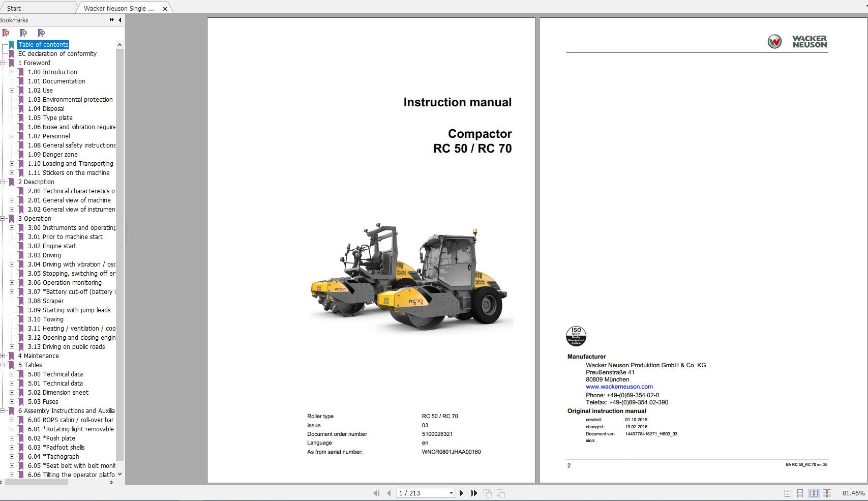Go to the first page of the document
868x501 pixels.
[x=376, y=493]
